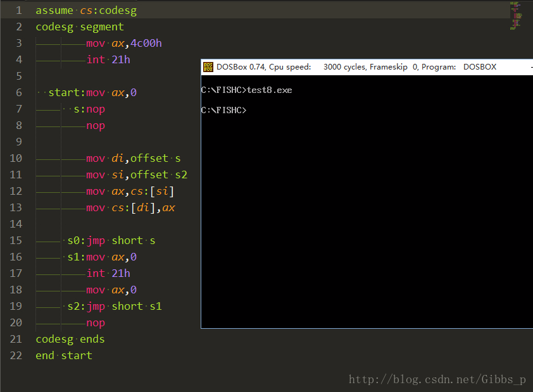This screenshot has width=533, height=392.
Task: Click 'test8.exe' command in DOSBox
Action: pyautogui.click(x=270, y=90)
